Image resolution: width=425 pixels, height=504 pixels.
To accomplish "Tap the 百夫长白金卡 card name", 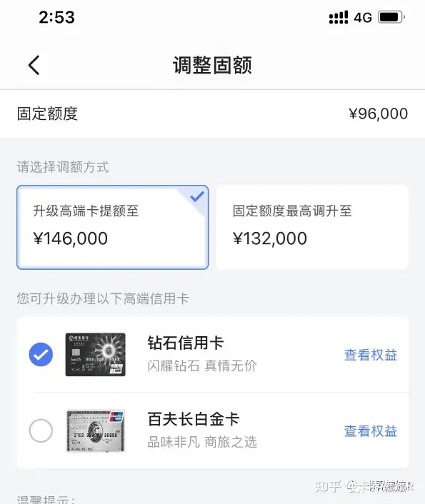I will (x=194, y=419).
